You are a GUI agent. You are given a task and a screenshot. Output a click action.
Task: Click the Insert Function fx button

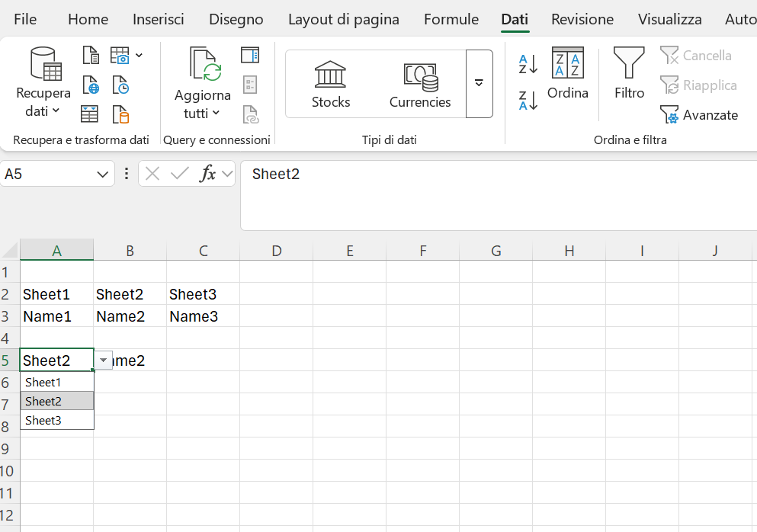click(x=207, y=174)
